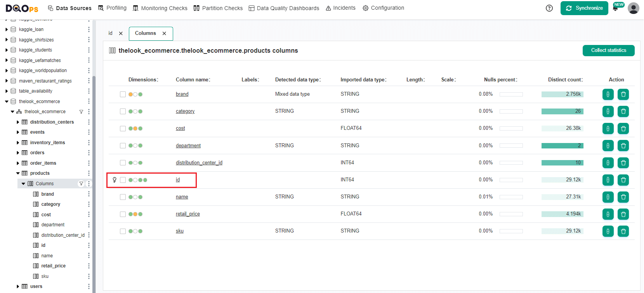Expand the users table node
Viewport: 644px width, 293px height.
click(18, 286)
